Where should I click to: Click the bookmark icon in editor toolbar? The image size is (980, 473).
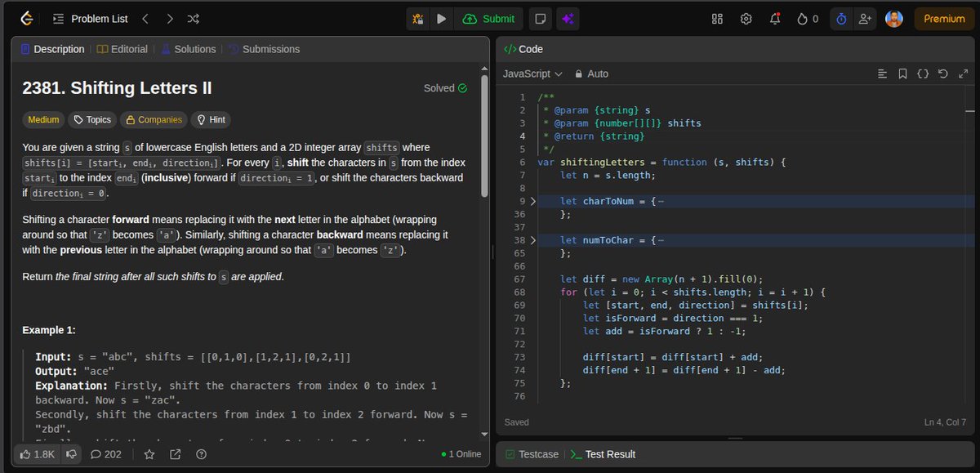[902, 74]
